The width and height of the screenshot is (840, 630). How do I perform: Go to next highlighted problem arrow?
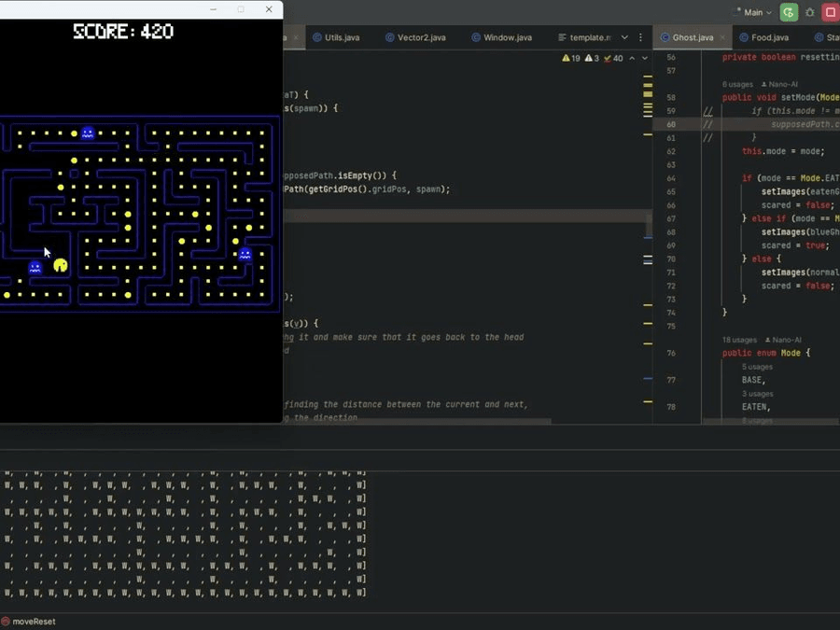(645, 59)
